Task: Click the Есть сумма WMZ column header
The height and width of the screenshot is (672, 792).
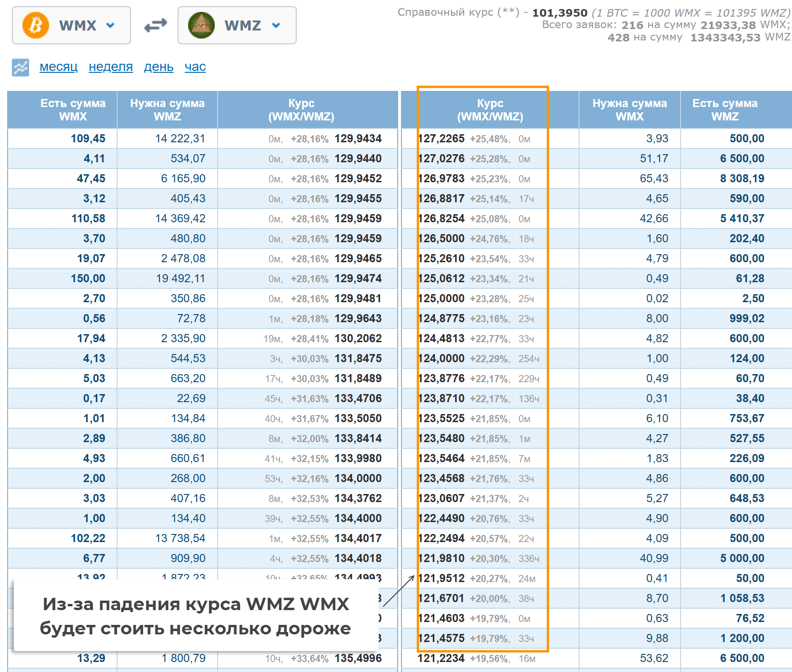Action: (x=724, y=110)
